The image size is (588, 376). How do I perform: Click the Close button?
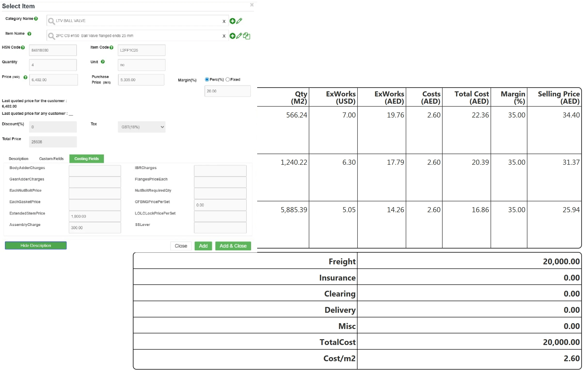(181, 246)
